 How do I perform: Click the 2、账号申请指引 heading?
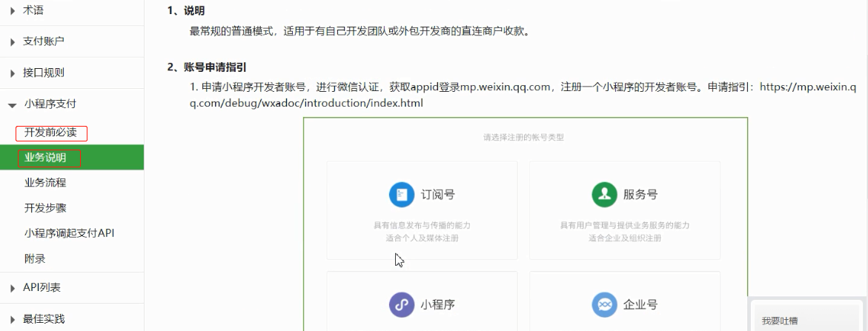(x=207, y=67)
